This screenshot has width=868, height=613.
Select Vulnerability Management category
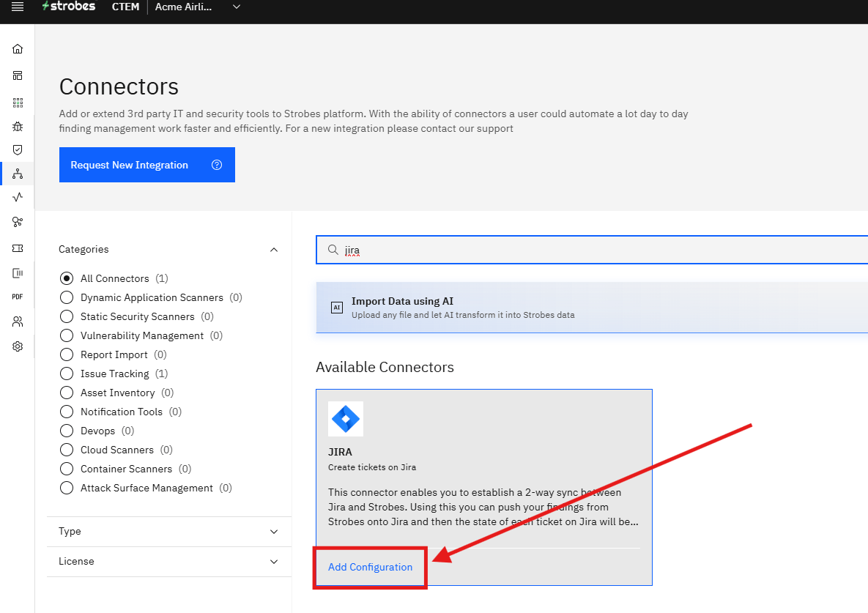click(x=67, y=336)
